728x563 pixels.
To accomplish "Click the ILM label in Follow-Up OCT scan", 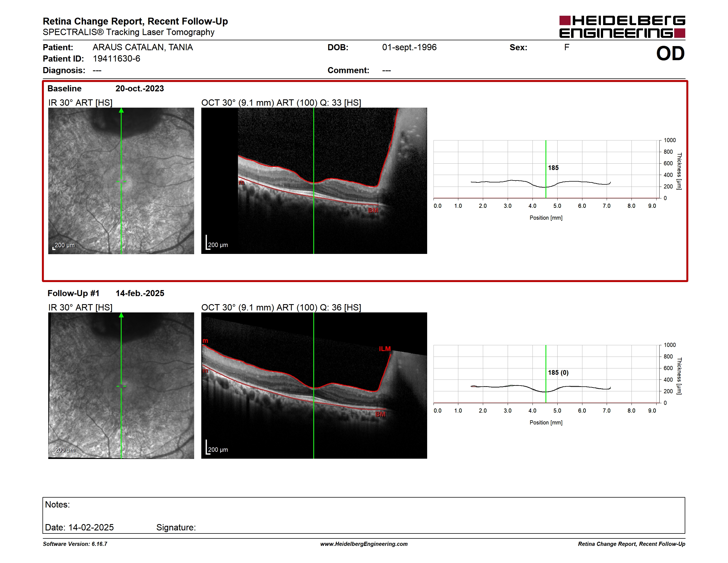I will pyautogui.click(x=385, y=349).
